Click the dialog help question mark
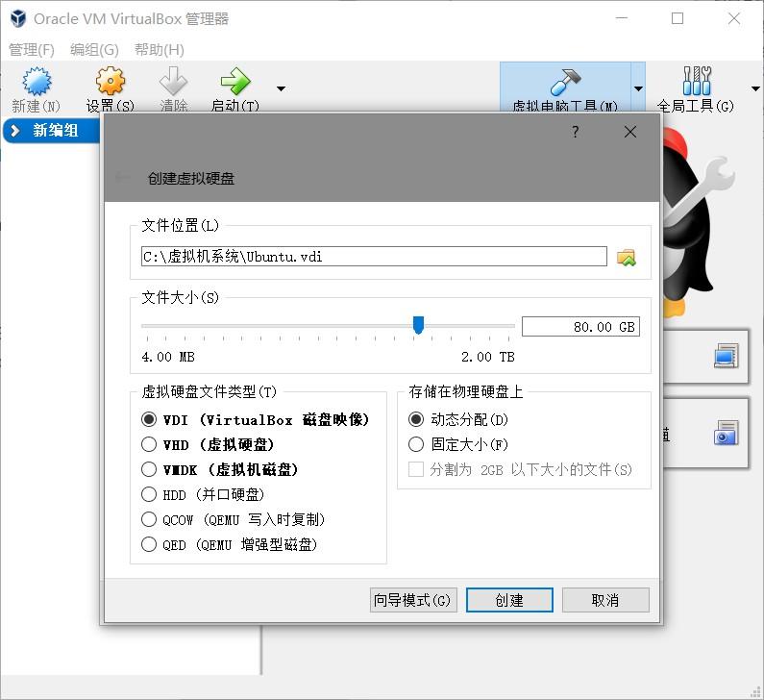The height and width of the screenshot is (700, 764). click(x=576, y=132)
